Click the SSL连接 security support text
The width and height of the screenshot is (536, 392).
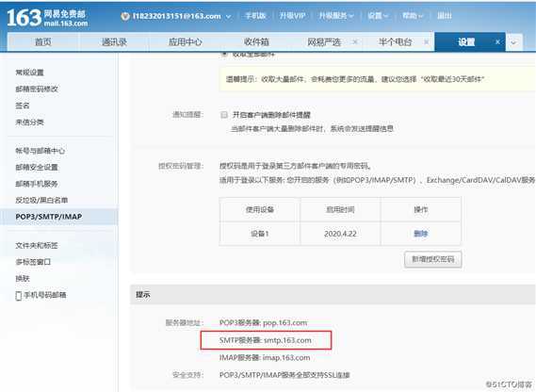[284, 375]
